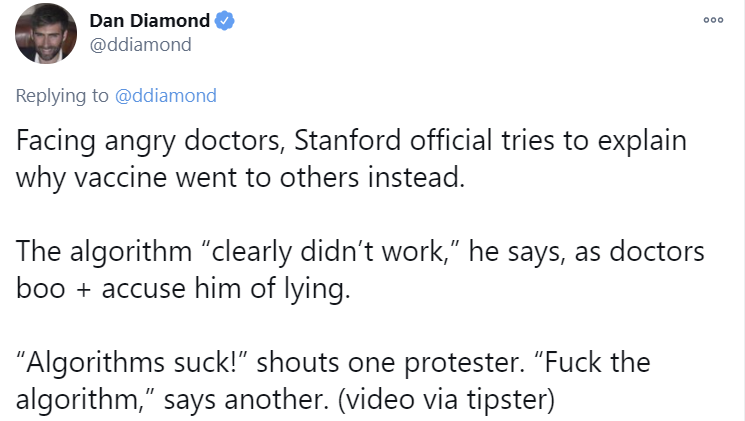Click the line beginning 'The algorithm "clearly didn't work,"'
745x421 pixels.
click(x=360, y=251)
